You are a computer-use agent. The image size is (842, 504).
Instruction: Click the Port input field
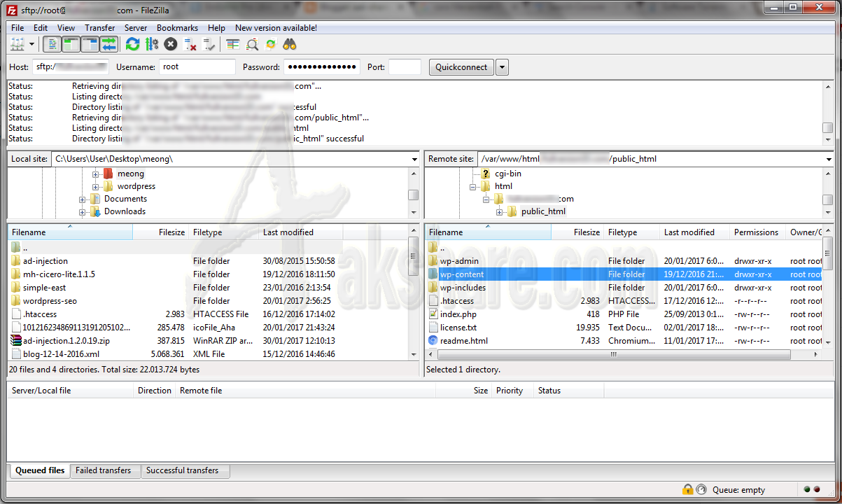405,67
